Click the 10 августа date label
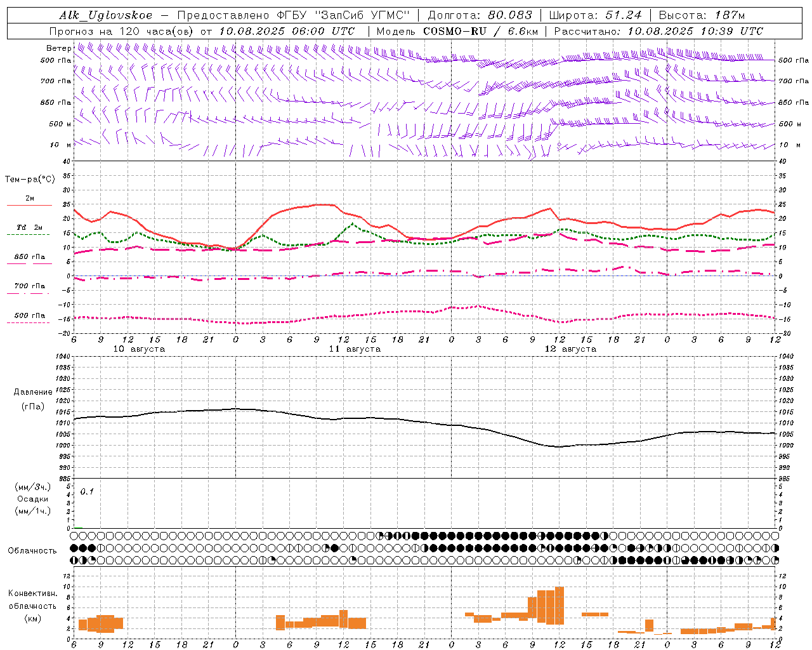The image size is (812, 650). tap(139, 349)
